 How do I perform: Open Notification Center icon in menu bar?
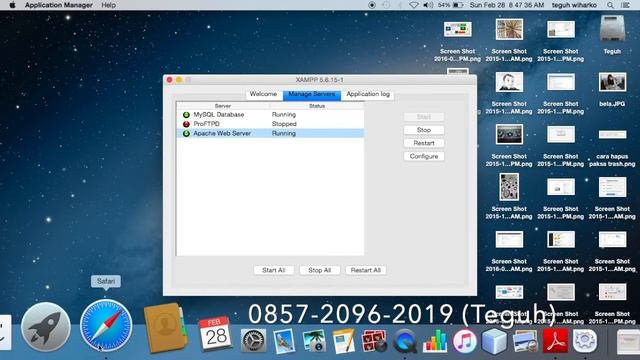tap(625, 5)
